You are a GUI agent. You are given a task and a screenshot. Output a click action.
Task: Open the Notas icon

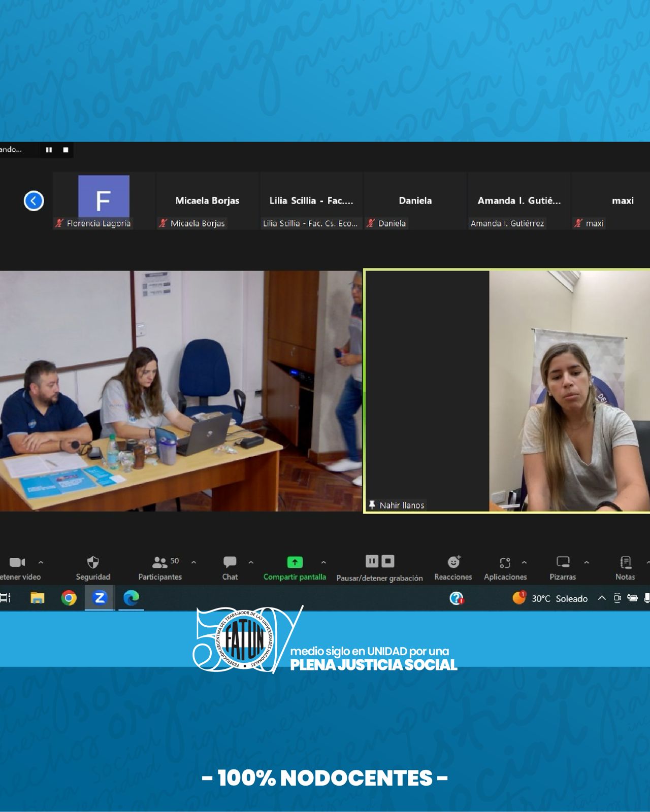pos(625,562)
